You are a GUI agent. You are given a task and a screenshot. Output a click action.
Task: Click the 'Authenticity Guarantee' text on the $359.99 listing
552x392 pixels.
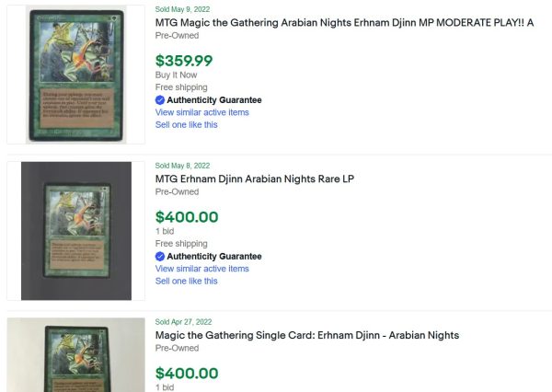tap(213, 100)
